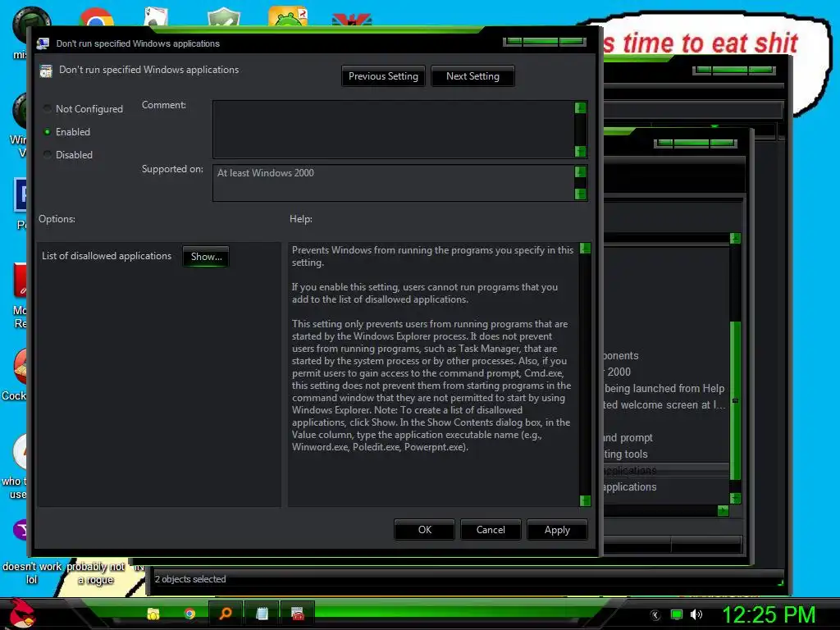This screenshot has width=840, height=630.
Task: Click Comment box scroll down arrow
Action: click(580, 151)
